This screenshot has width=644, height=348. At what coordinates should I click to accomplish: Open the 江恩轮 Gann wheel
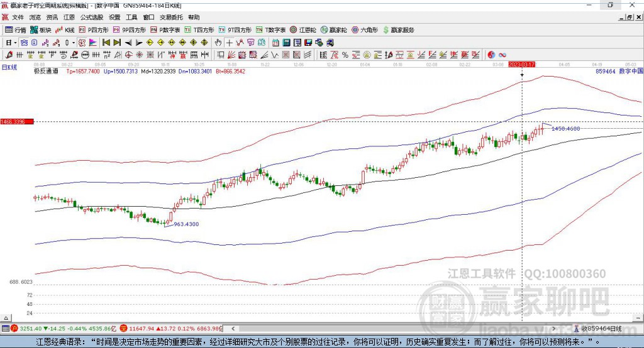[x=303, y=30]
